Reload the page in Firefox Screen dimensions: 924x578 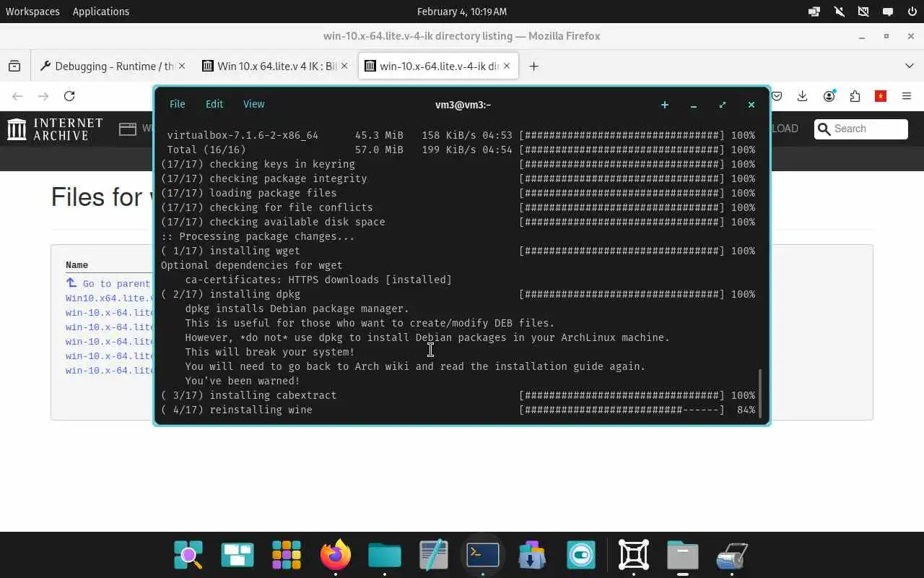(69, 96)
